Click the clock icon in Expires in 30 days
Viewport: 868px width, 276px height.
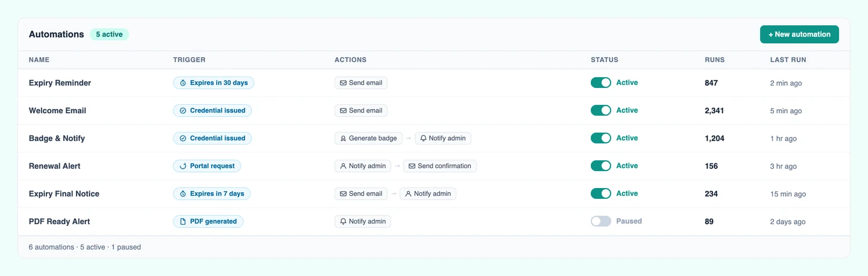(183, 83)
